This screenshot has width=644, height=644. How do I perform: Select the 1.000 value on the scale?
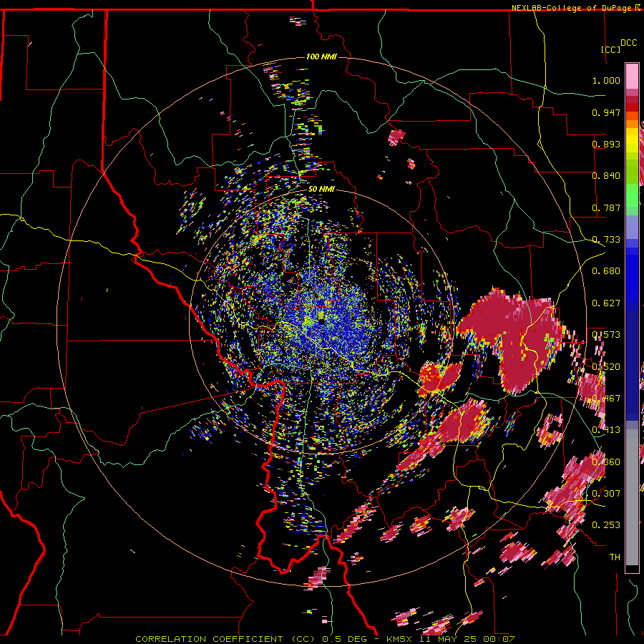[x=606, y=80]
